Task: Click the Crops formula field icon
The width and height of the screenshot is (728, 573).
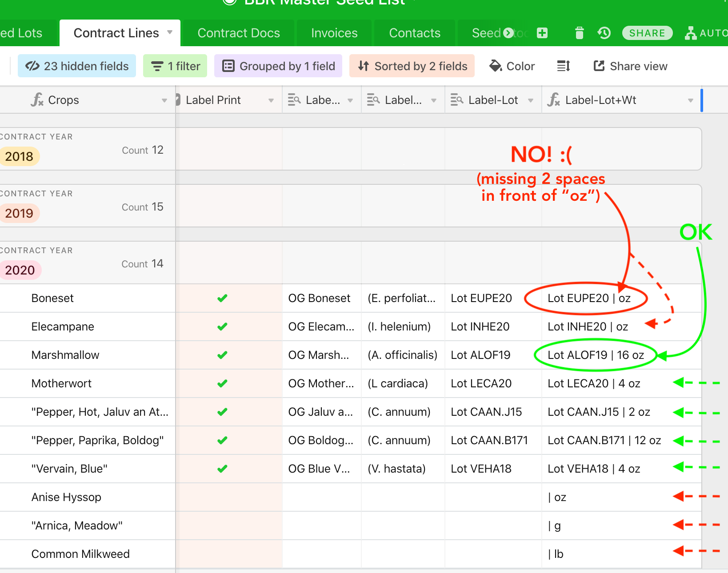Action: tap(37, 100)
